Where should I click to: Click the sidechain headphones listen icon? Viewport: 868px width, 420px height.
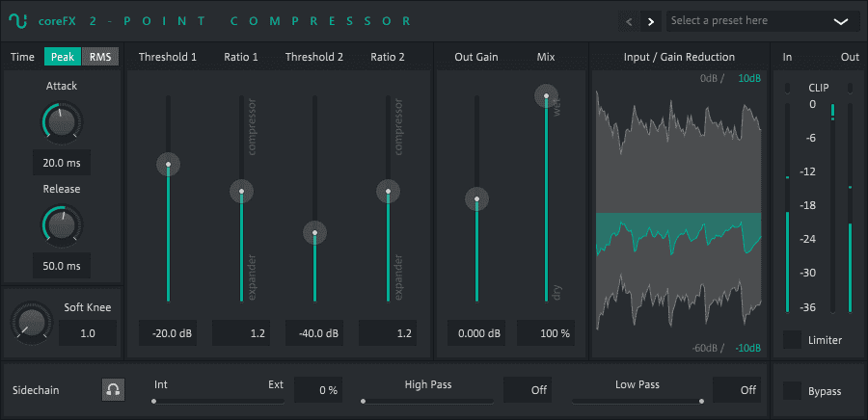114,390
